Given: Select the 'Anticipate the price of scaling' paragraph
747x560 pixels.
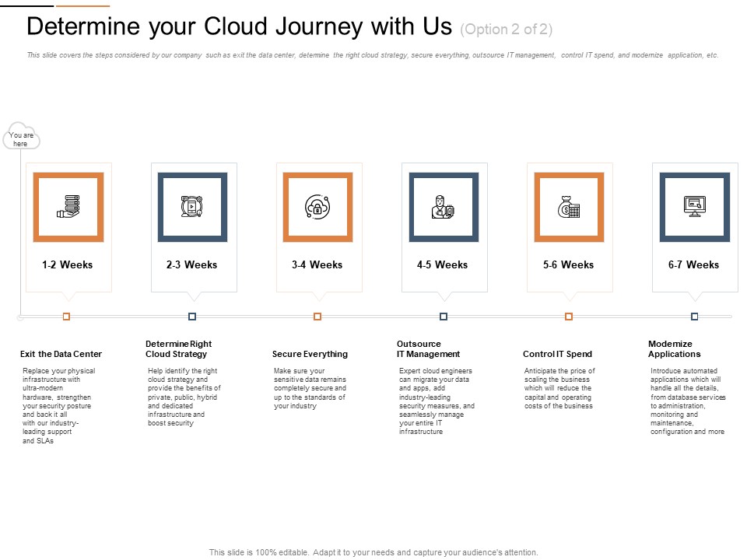Looking at the screenshot, I should (x=559, y=388).
